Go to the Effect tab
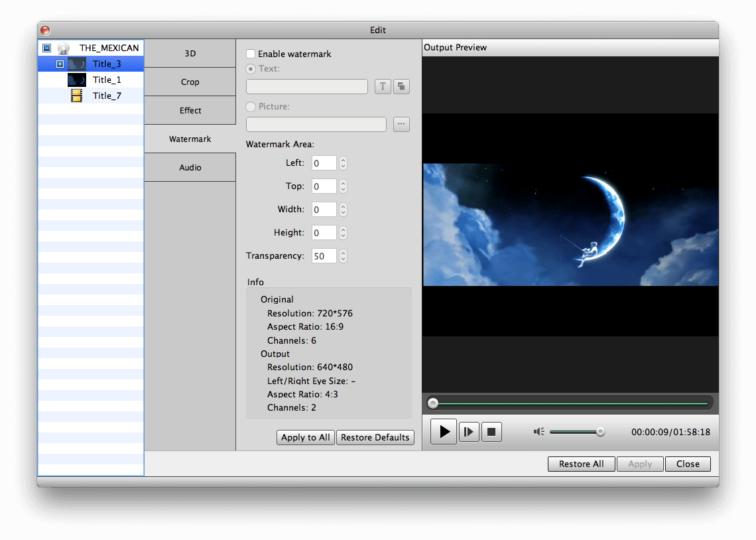This screenshot has height=540, width=756. pyautogui.click(x=190, y=110)
